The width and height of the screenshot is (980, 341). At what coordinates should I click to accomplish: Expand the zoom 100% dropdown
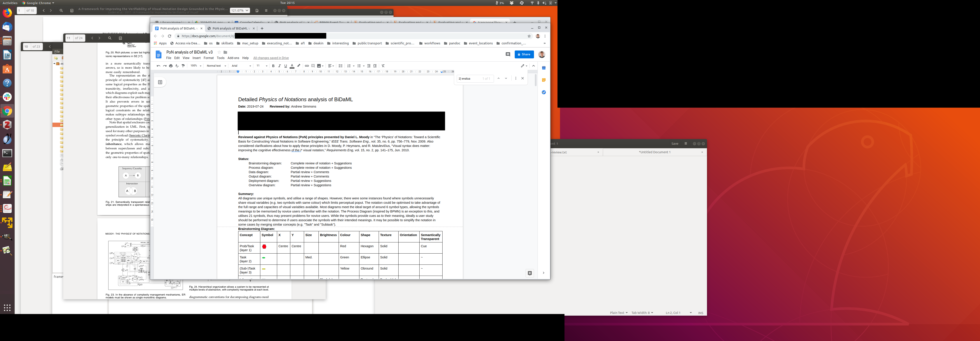point(196,66)
